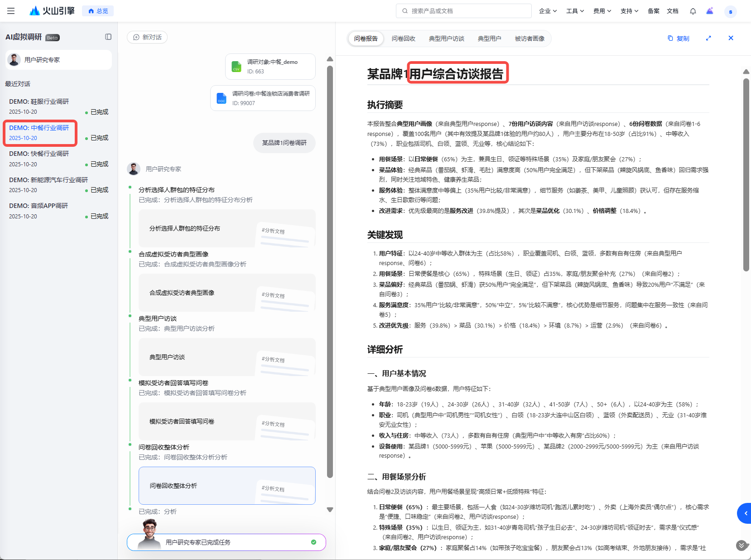
Task: Click the report panel scrollbar thumb
Action: tap(746, 175)
